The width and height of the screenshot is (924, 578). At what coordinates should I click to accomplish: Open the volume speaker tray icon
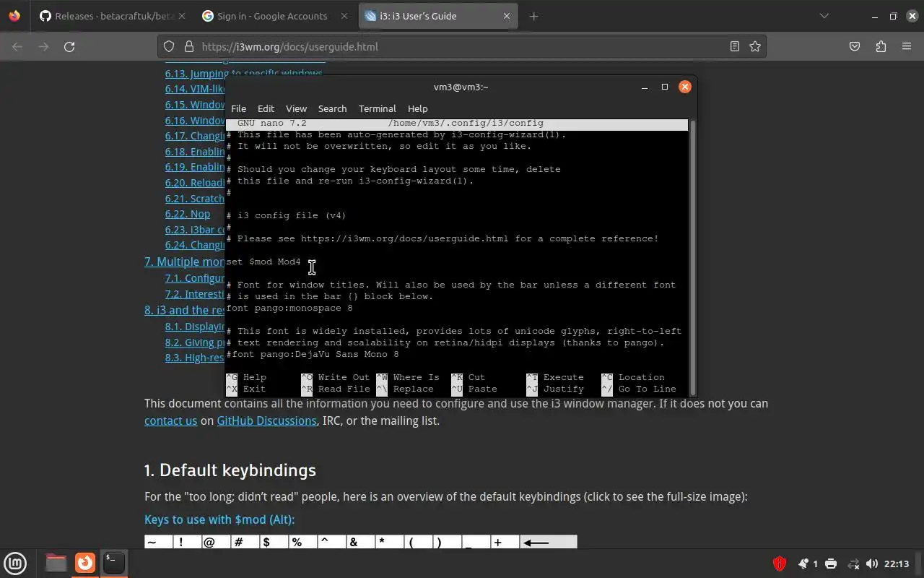pos(871,564)
